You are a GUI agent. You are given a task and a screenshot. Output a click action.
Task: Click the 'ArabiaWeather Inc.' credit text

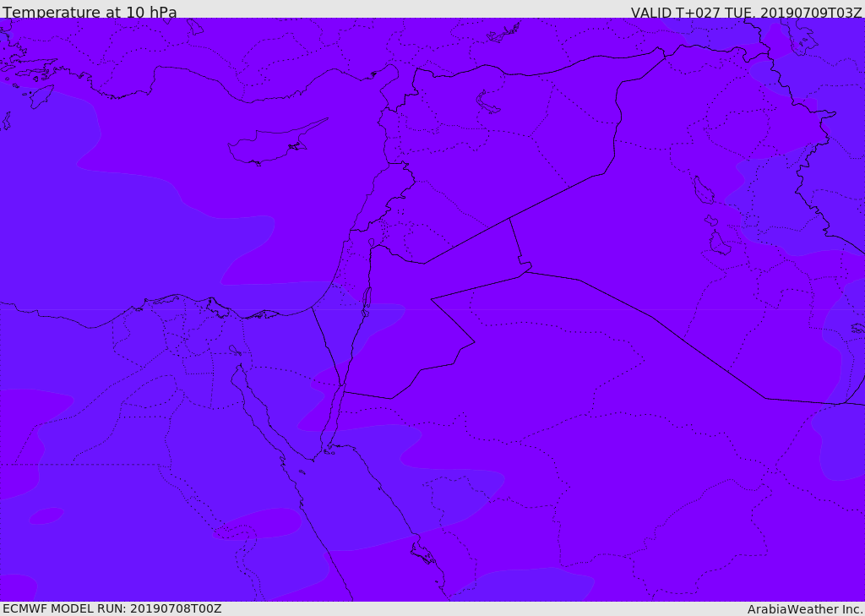[x=805, y=609]
